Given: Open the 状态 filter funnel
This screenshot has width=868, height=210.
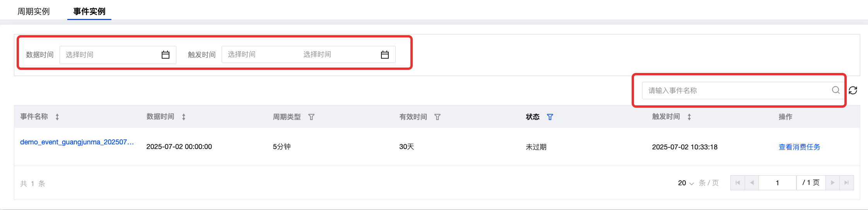Looking at the screenshot, I should (550, 117).
